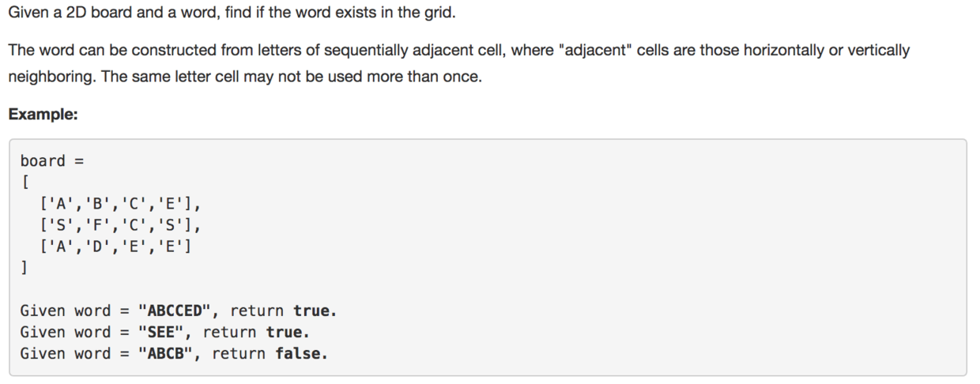Click the closing ']' bracket of the board
980x384 pixels.
coord(24,267)
